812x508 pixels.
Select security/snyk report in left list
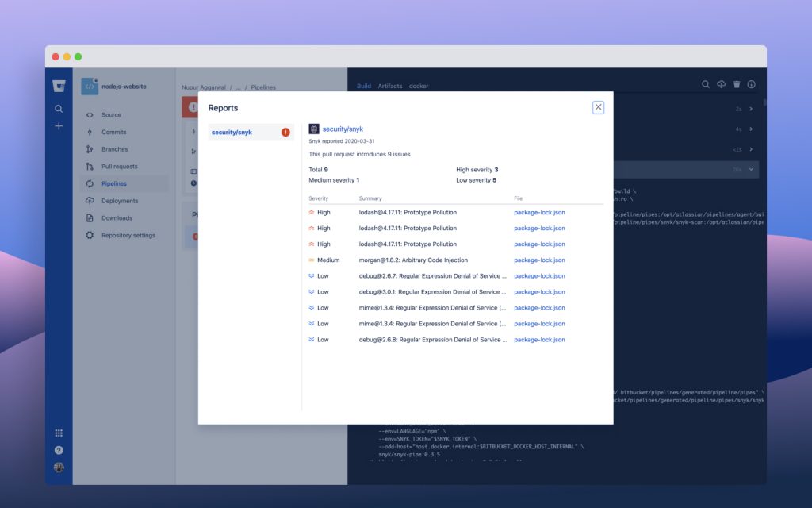pyautogui.click(x=251, y=133)
